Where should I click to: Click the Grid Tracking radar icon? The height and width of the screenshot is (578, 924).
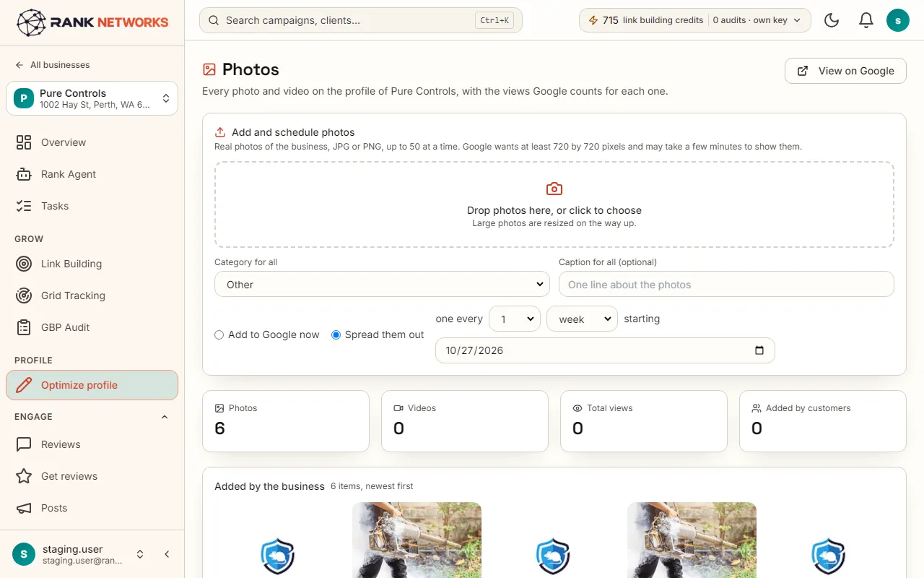[24, 296]
